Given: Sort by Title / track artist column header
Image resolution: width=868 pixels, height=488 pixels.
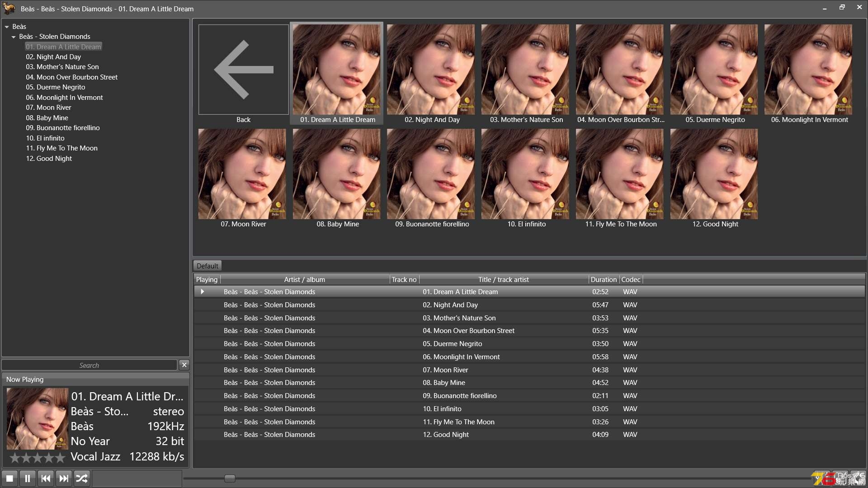Looking at the screenshot, I should tap(503, 279).
